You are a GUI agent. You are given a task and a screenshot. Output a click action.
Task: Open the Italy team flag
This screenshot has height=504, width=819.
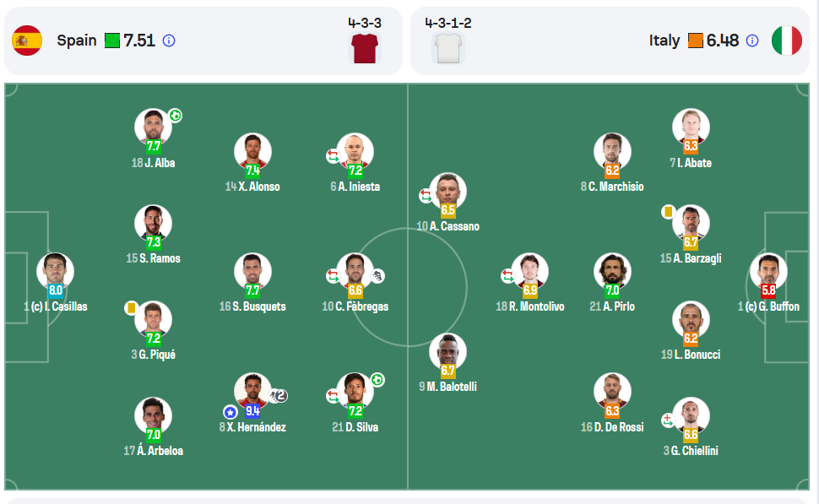tap(787, 41)
